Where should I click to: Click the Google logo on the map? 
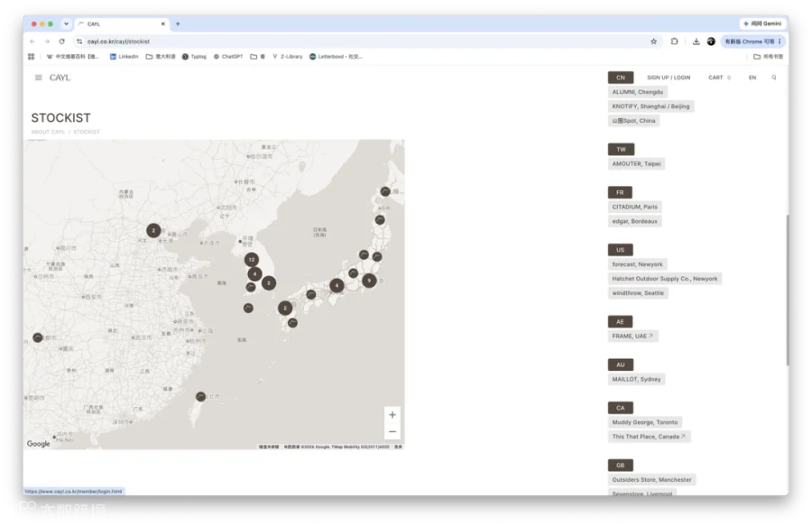pos(38,444)
